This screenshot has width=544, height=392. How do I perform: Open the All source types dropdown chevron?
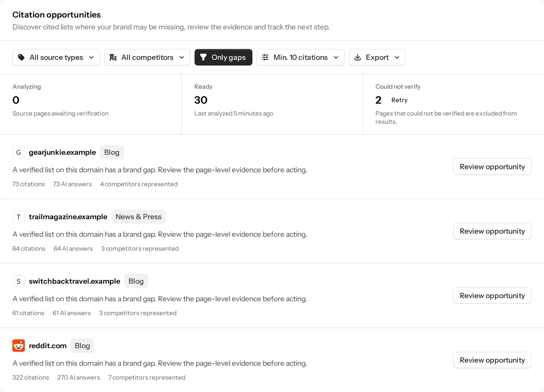pyautogui.click(x=91, y=57)
